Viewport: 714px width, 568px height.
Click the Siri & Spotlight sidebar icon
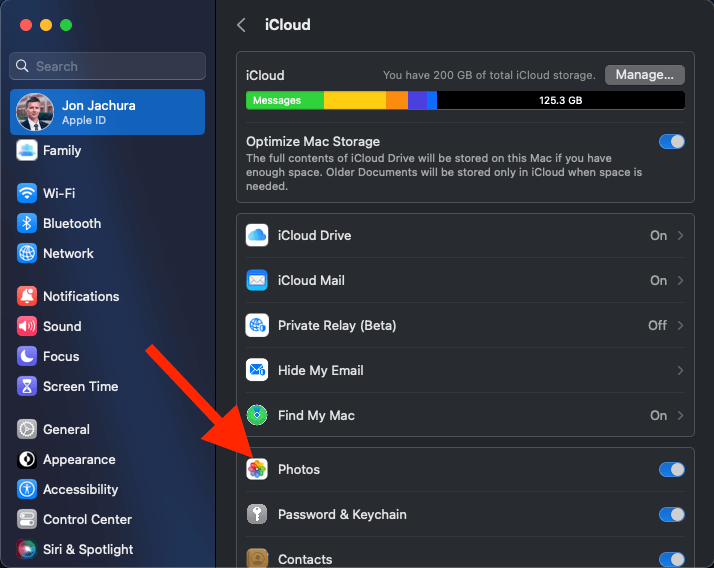point(27,549)
